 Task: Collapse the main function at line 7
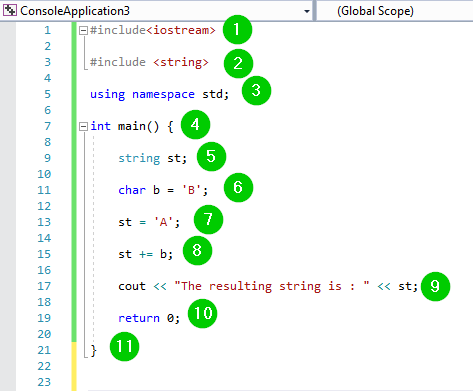pyautogui.click(x=83, y=126)
